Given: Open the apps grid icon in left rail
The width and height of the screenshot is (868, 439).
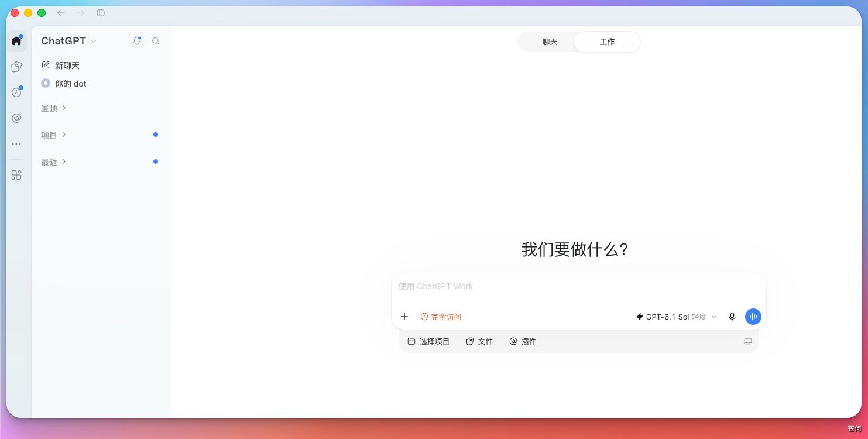Looking at the screenshot, I should 16,175.
